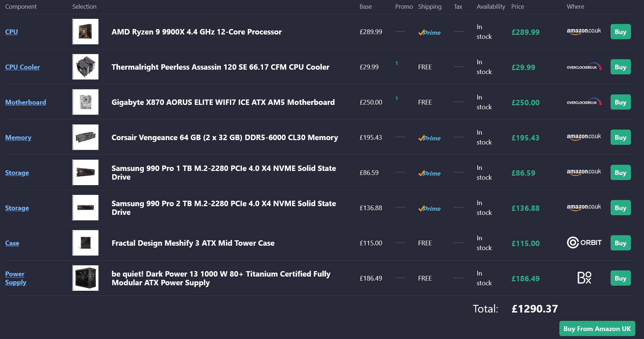The image size is (644, 339).
Task: Click the green £289.99 CPU price
Action: (525, 32)
